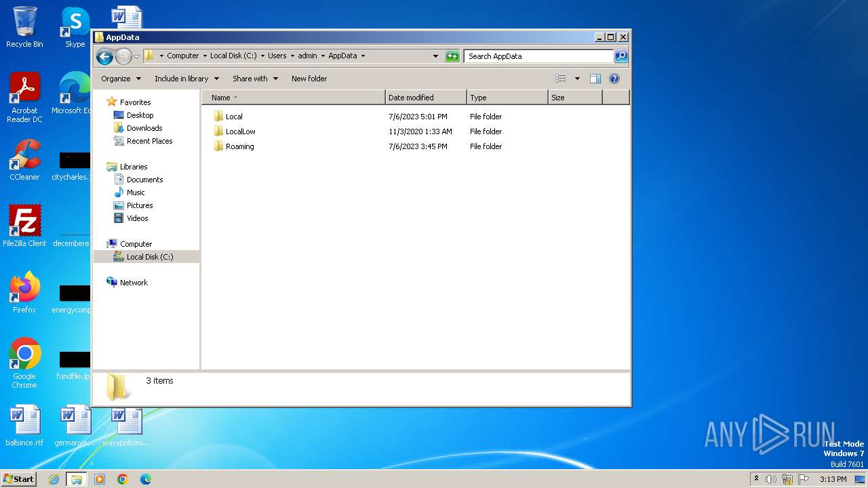Launch Chrome from the taskbar
The height and width of the screenshot is (488, 868).
[x=123, y=479]
